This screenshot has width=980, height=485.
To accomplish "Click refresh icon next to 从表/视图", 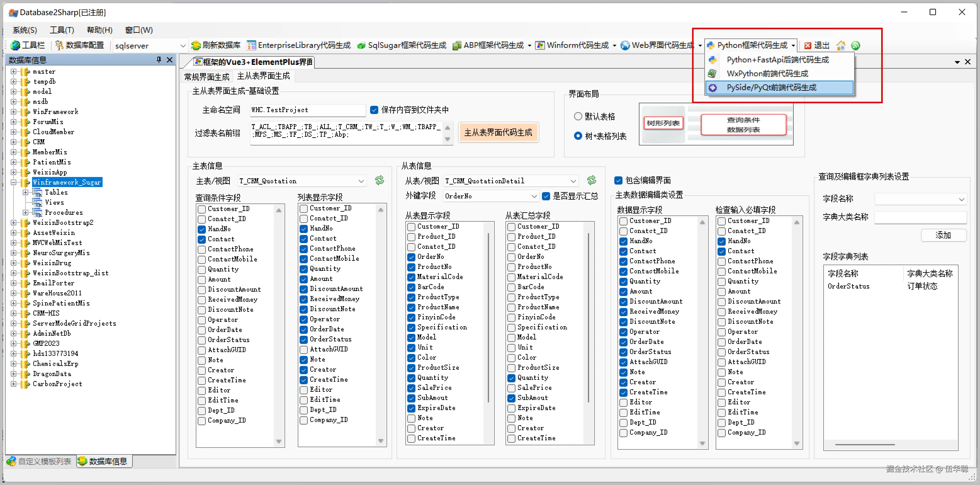I will pos(591,180).
